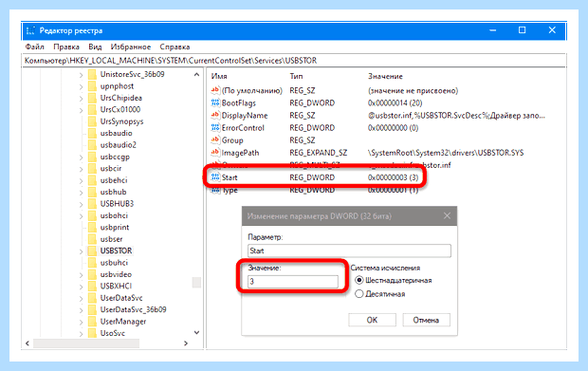The height and width of the screenshot is (371, 588).
Task: Click the usbaudio folder icon
Action: (x=92, y=133)
